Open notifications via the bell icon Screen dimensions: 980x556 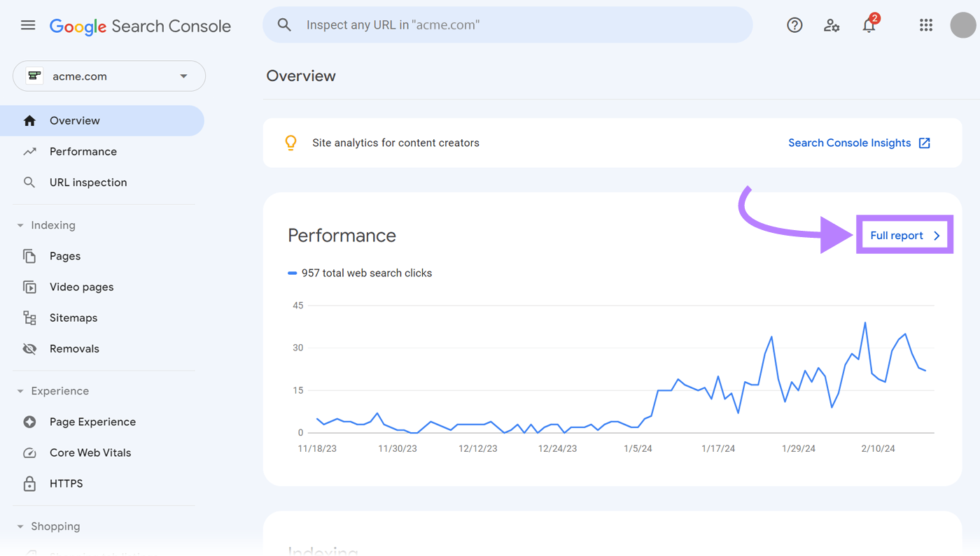point(869,25)
